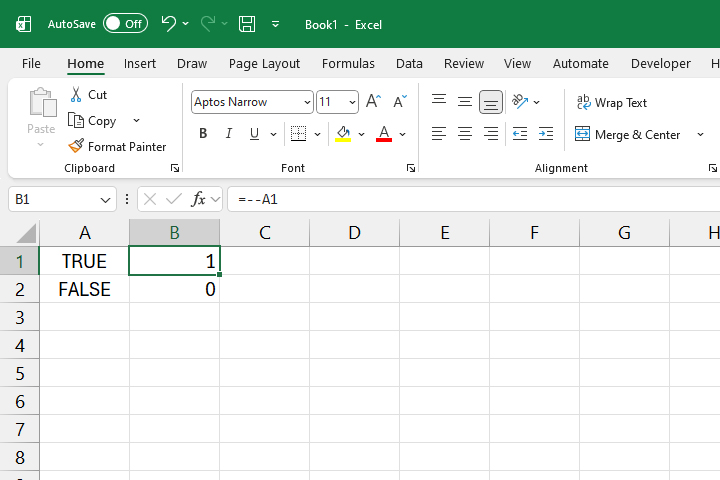The image size is (720, 480).
Task: Select the Format Painter brush
Action: [76, 146]
